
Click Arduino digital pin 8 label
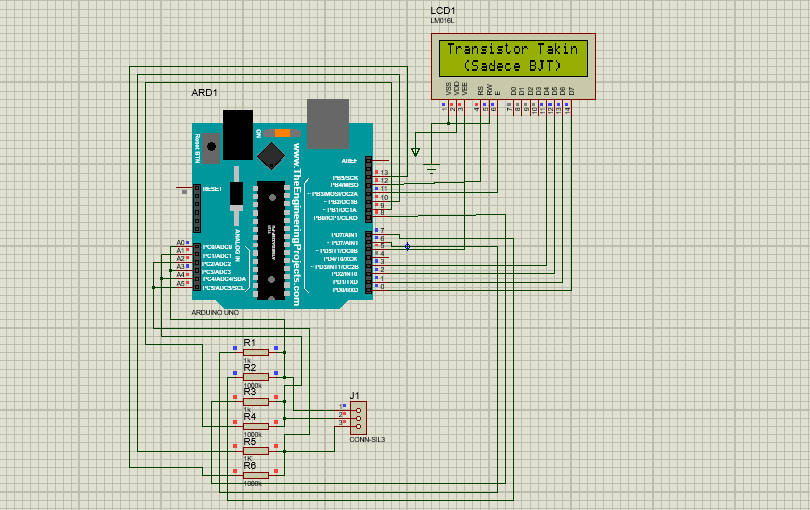(382, 212)
